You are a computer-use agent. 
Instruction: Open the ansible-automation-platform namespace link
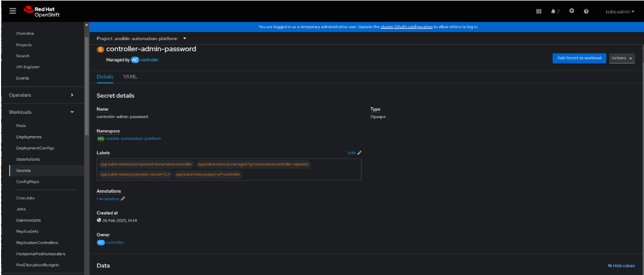point(133,138)
